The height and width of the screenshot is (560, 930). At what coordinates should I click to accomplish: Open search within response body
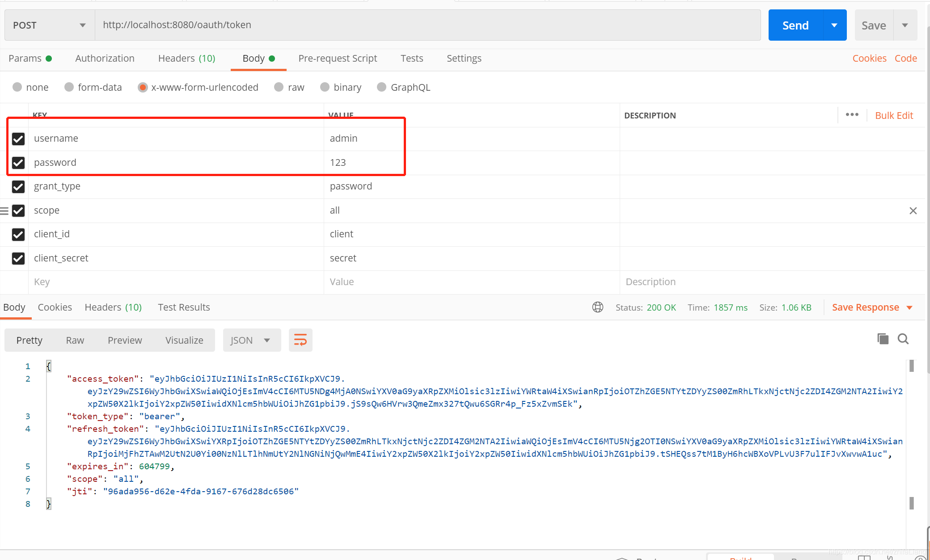pos(903,339)
